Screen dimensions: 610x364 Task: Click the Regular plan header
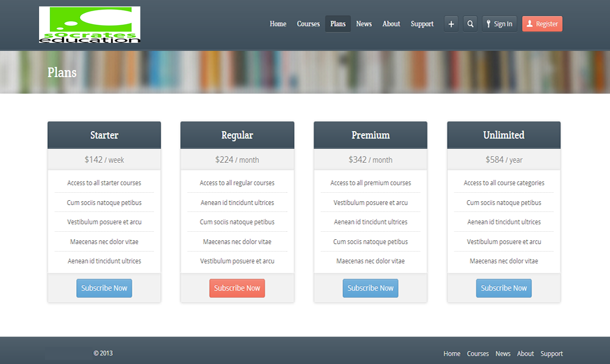tap(237, 135)
